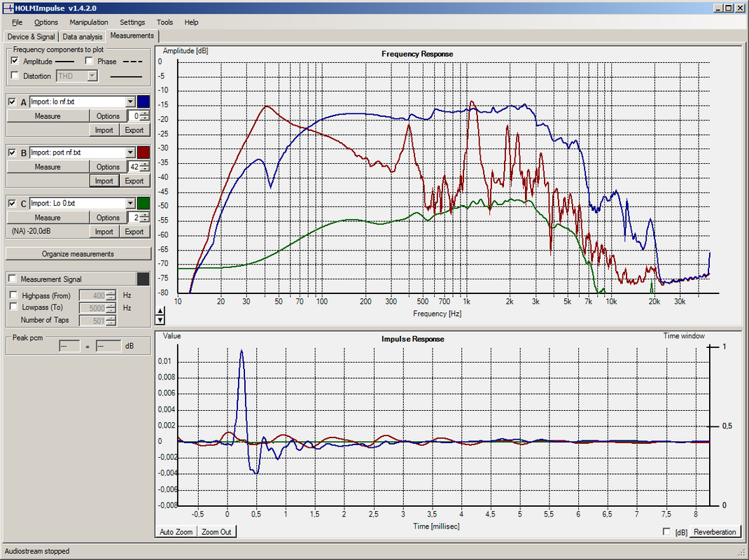The width and height of the screenshot is (749, 560).
Task: Click the up arrow beside frequency graph
Action: tap(160, 311)
